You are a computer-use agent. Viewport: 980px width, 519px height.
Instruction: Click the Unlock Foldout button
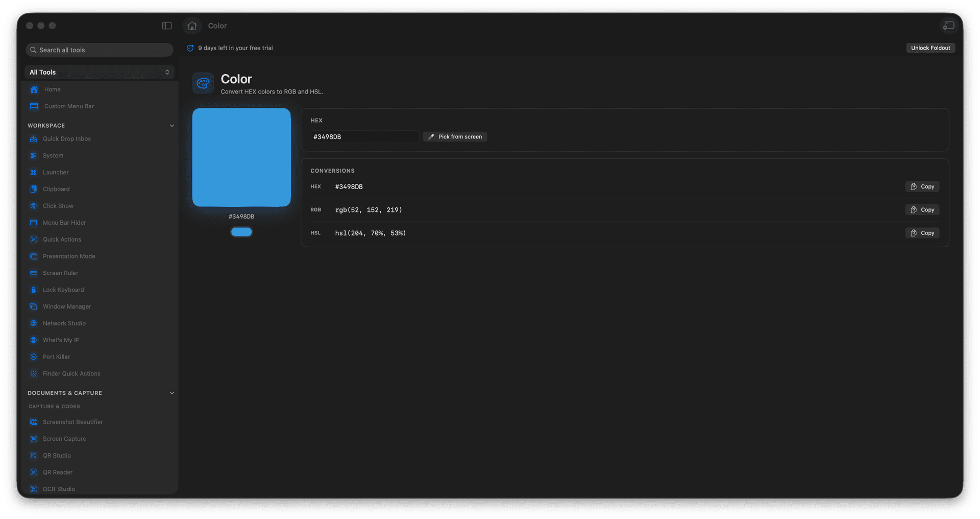pyautogui.click(x=930, y=48)
